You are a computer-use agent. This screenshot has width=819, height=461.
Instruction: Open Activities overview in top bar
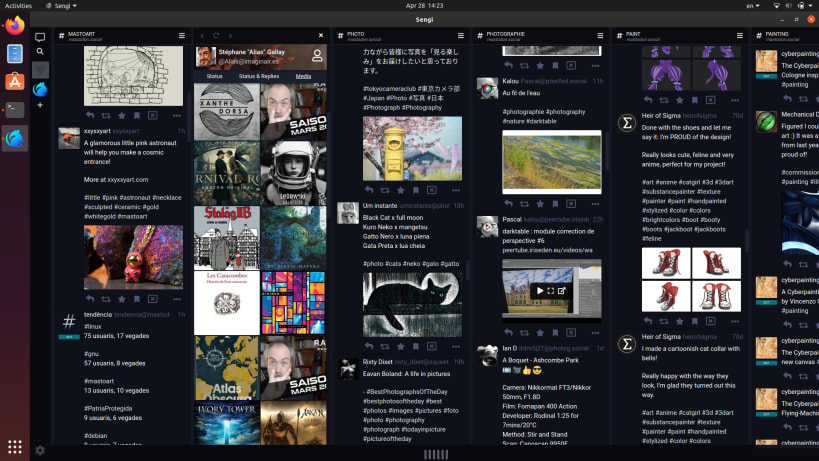(18, 6)
